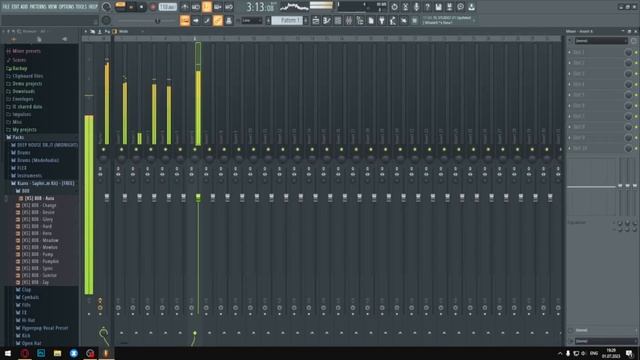Mute Insert 1 mixer track
Viewport: 640px width, 360px height.
[121, 150]
